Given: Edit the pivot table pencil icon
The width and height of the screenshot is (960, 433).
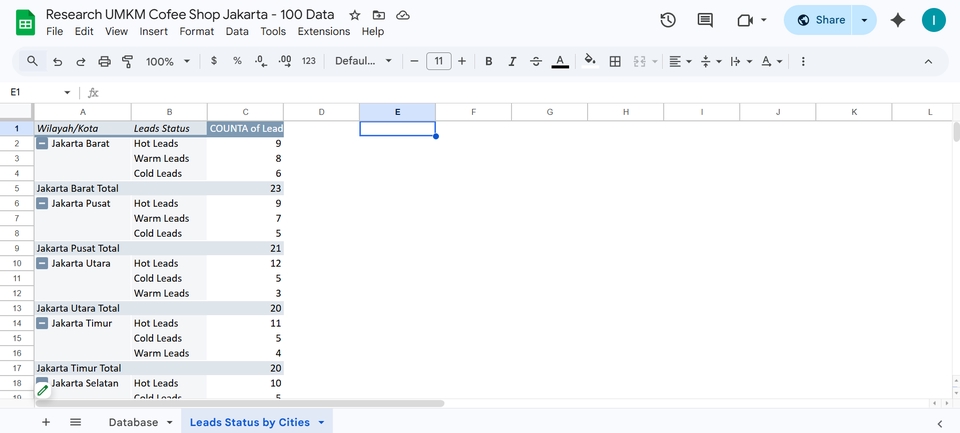Looking at the screenshot, I should tap(42, 390).
